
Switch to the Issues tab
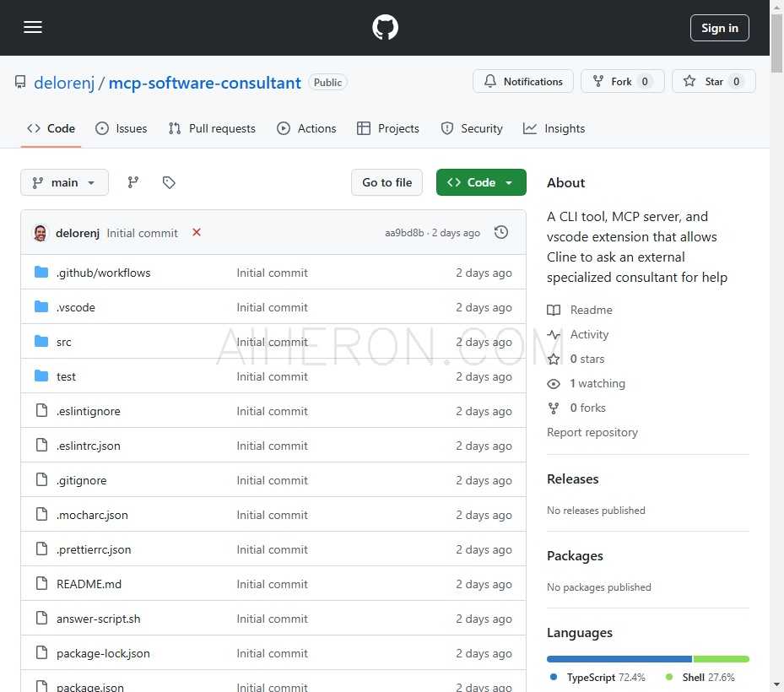tap(122, 128)
